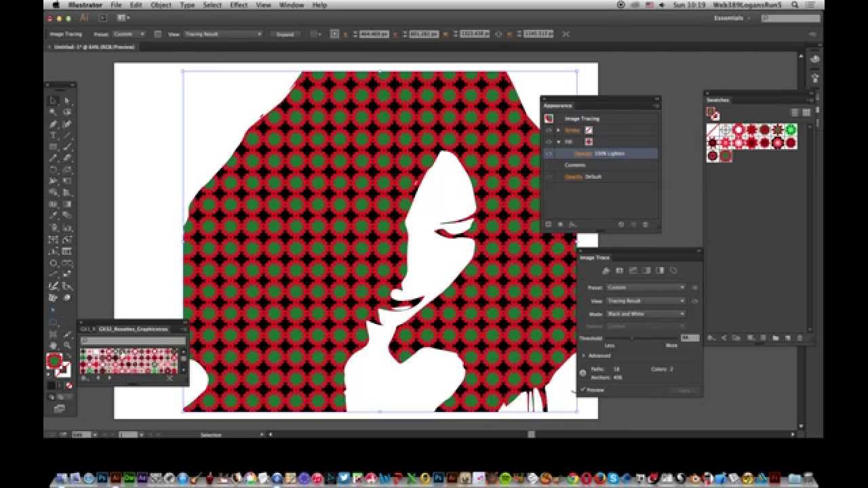Click the Expand button in control bar
The height and width of the screenshot is (488, 868).
pos(285,34)
